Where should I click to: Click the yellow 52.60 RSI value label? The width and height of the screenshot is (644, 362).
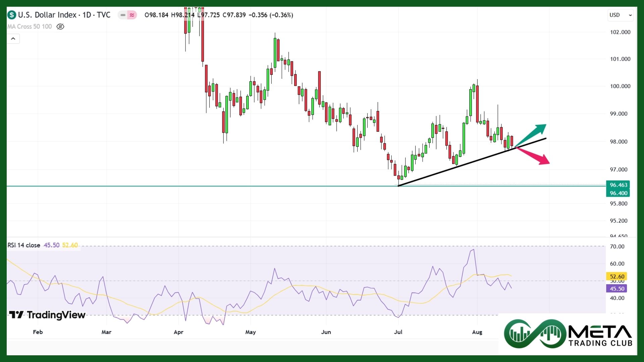point(617,277)
